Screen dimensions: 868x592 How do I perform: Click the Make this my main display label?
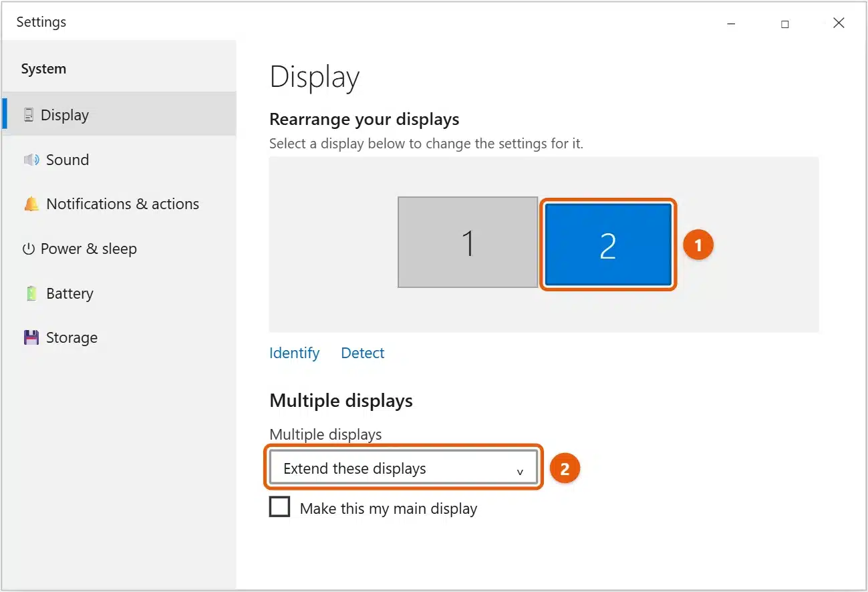click(389, 508)
